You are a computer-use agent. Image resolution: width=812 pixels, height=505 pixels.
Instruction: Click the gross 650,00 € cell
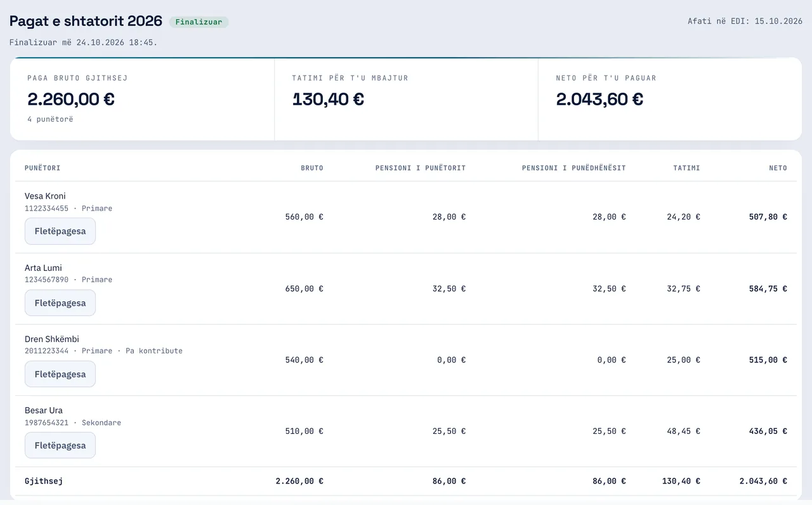304,289
